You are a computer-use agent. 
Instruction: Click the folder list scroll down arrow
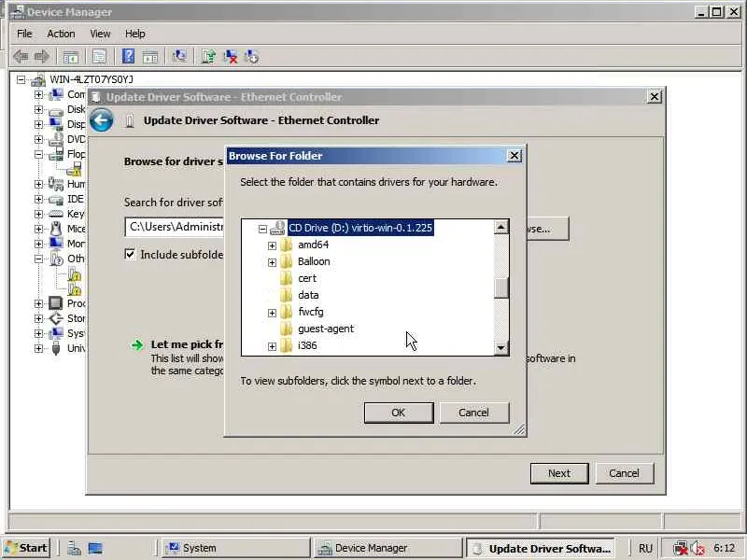pyautogui.click(x=500, y=348)
